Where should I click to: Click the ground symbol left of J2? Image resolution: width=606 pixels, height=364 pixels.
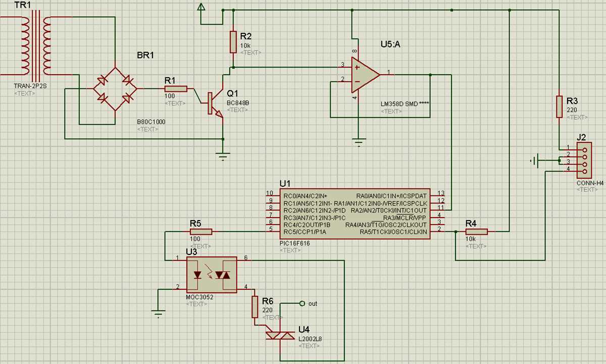click(534, 161)
